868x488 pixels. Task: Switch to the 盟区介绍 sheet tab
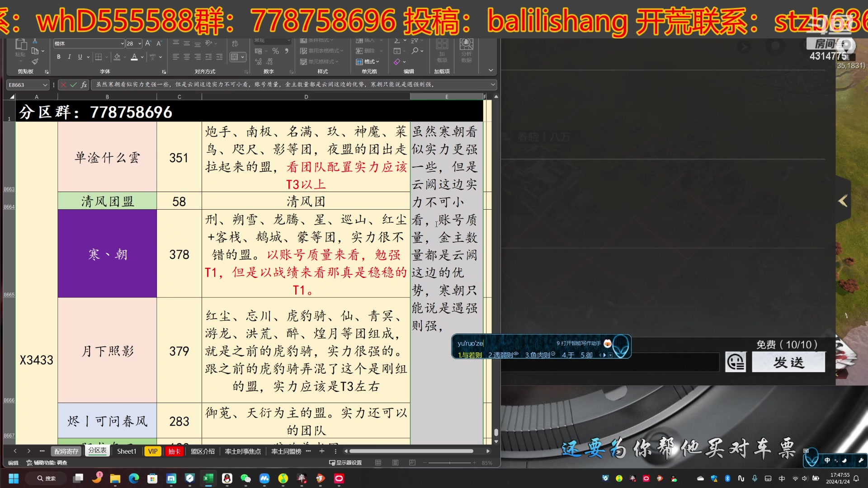pos(203,451)
